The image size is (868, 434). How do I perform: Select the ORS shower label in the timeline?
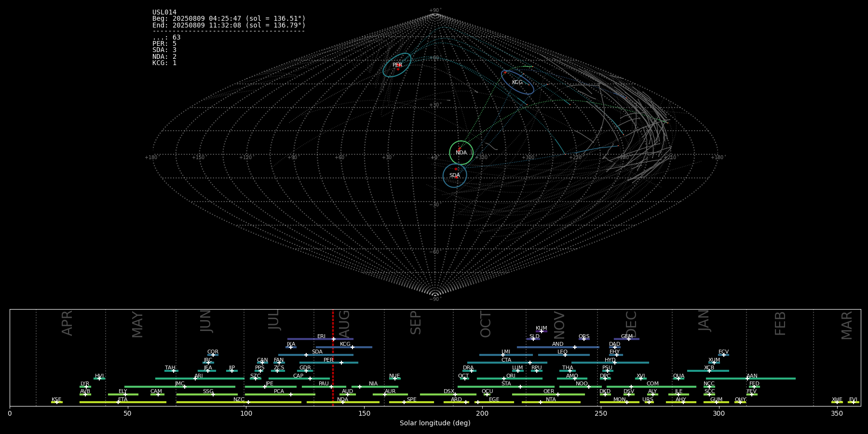[x=584, y=337]
